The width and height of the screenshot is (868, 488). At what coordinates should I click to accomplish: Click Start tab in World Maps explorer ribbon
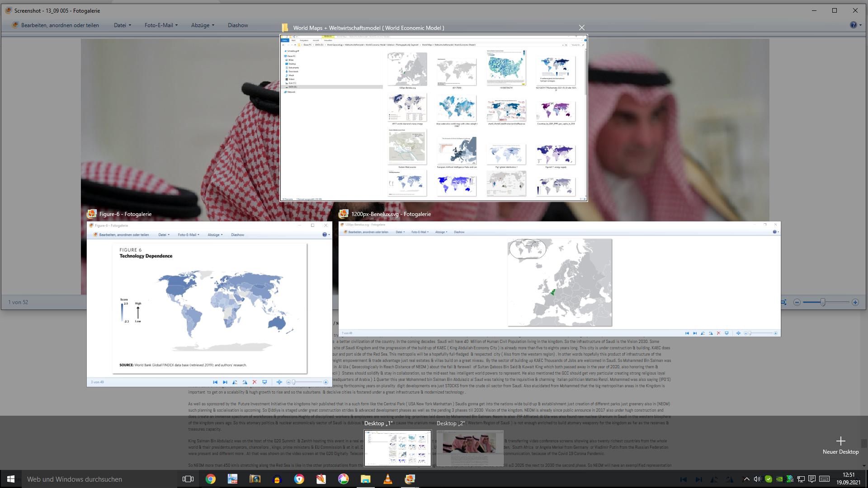[x=293, y=40]
